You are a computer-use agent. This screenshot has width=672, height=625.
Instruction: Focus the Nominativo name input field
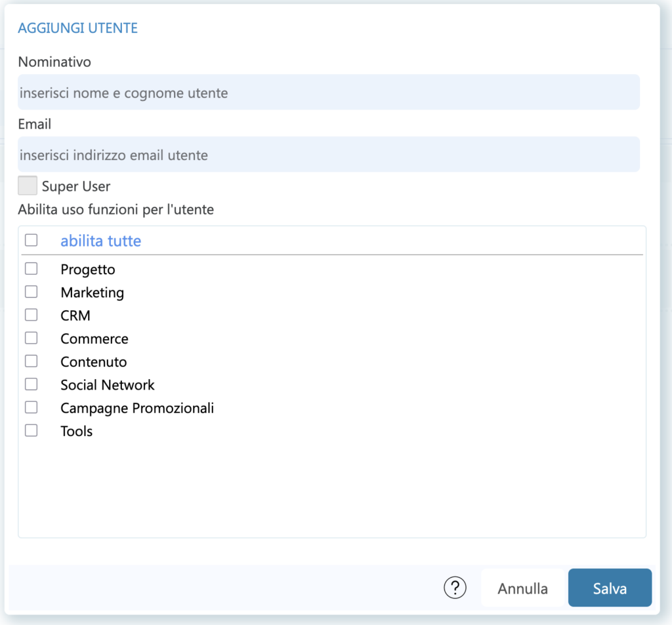329,92
